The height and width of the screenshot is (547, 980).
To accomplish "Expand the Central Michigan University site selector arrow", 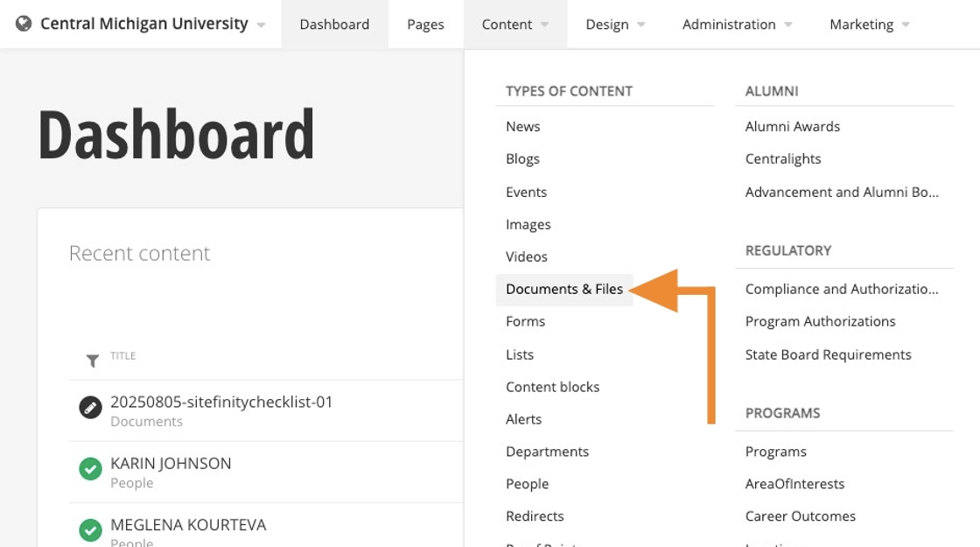I will pos(262,25).
